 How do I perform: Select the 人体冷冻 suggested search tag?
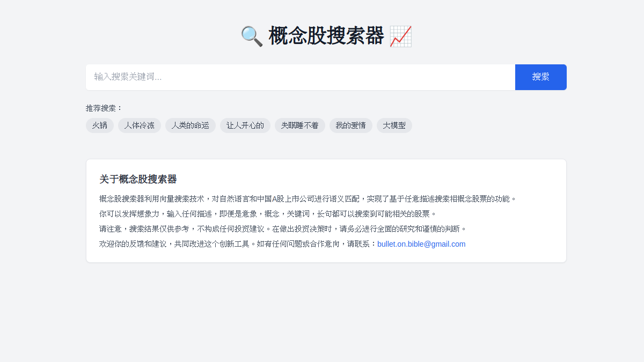pos(140,125)
